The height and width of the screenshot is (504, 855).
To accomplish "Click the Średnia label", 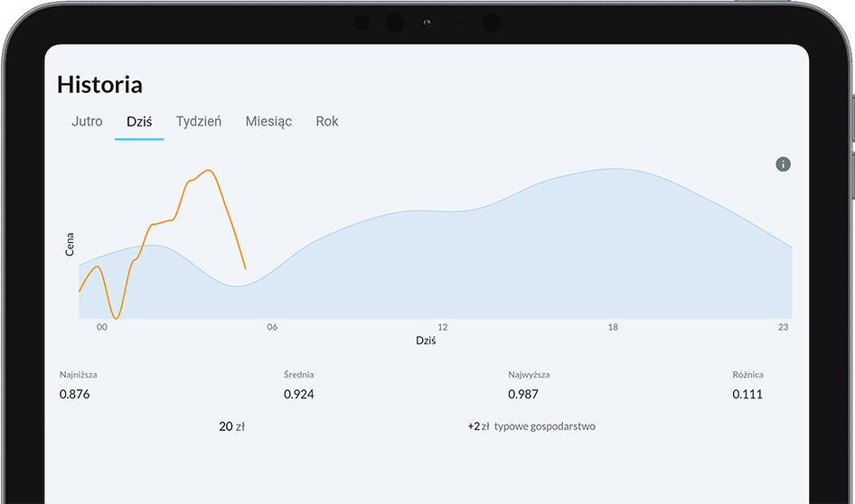I will click(x=299, y=374).
